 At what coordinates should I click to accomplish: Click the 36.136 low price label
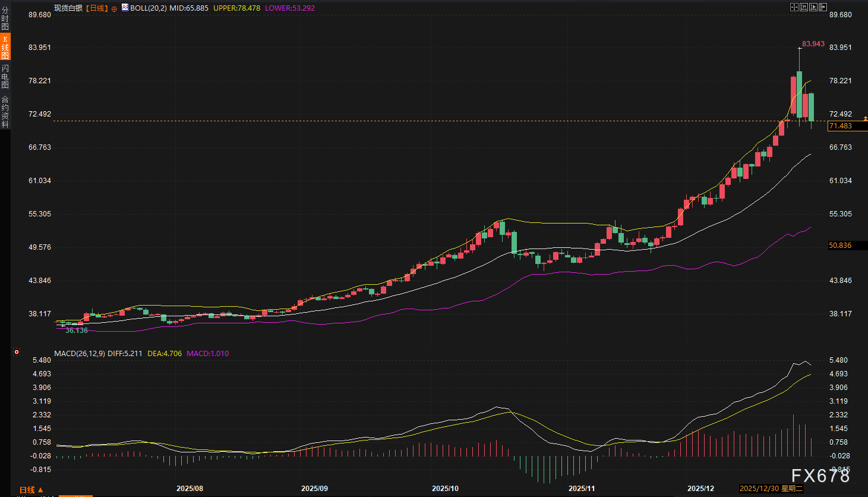coord(77,331)
